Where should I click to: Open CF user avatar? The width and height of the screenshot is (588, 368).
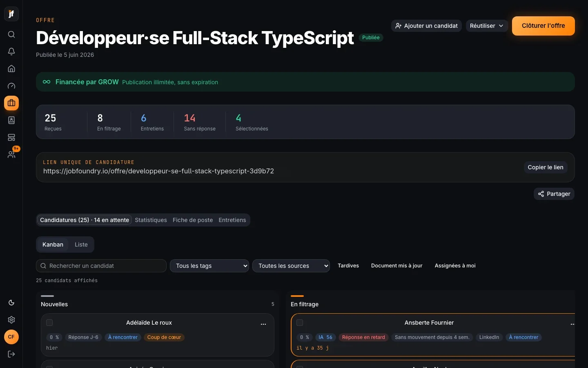[x=11, y=337]
